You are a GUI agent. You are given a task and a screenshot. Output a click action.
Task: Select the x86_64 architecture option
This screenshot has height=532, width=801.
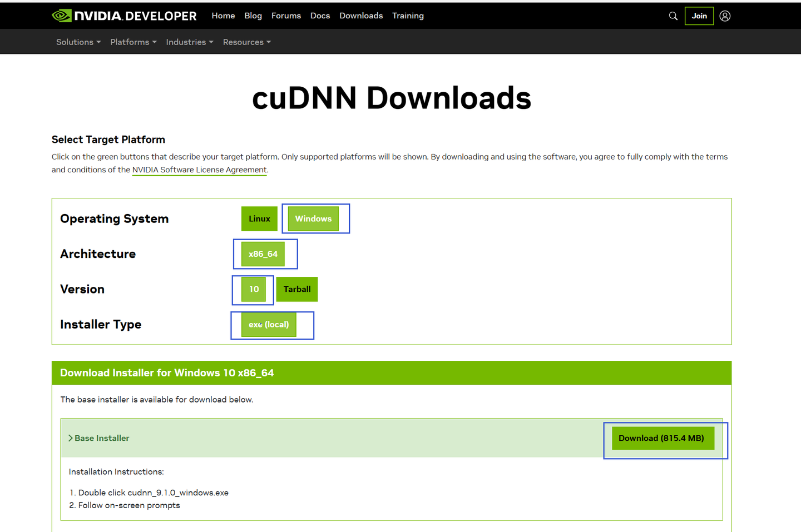click(263, 253)
